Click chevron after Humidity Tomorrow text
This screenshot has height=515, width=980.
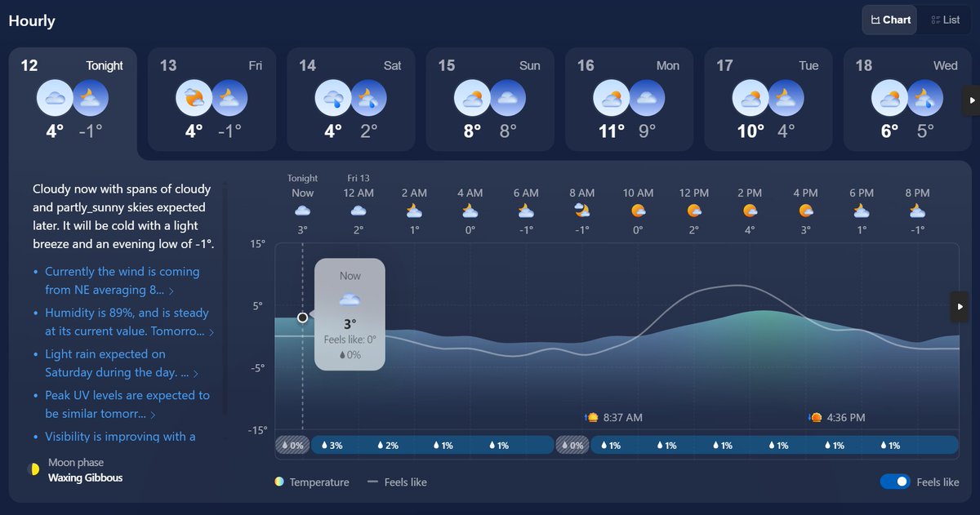(212, 332)
